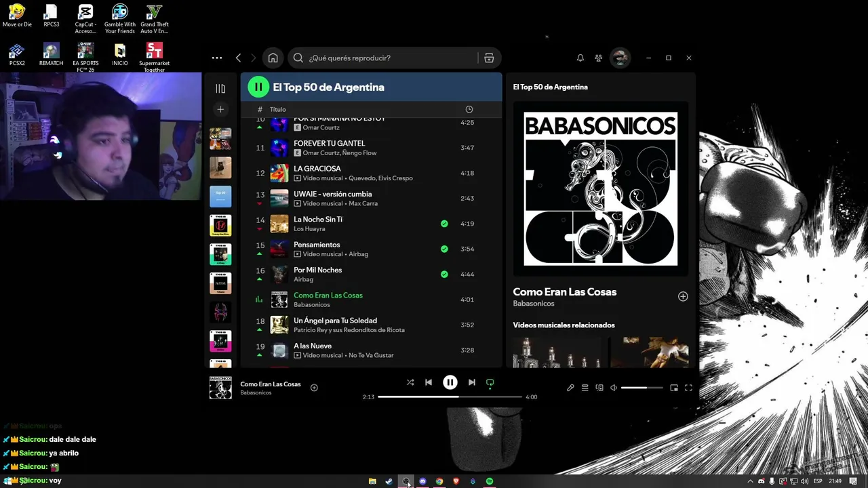This screenshot has height=488, width=868.
Task: Skip to previous track
Action: tap(429, 382)
